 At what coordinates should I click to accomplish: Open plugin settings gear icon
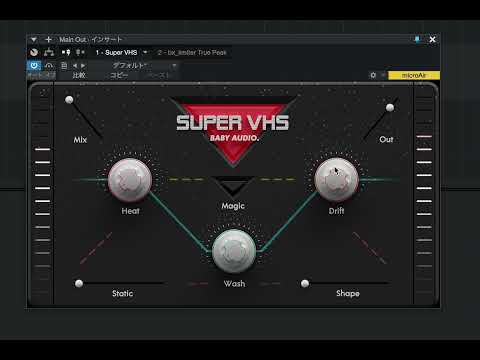click(373, 75)
